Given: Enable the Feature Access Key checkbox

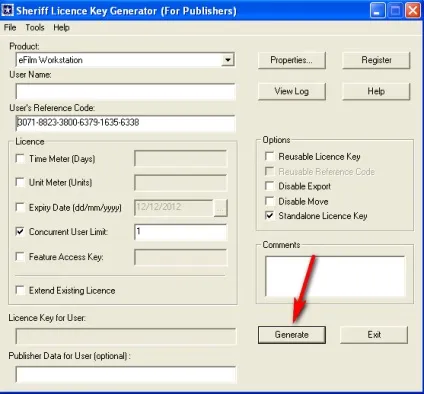Looking at the screenshot, I should pyautogui.click(x=20, y=257).
